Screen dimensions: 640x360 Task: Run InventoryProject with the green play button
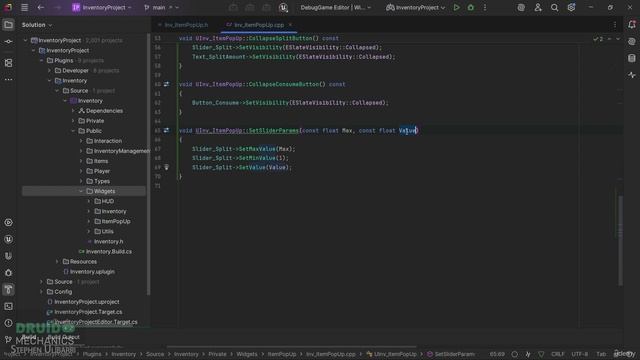pyautogui.click(x=456, y=7)
